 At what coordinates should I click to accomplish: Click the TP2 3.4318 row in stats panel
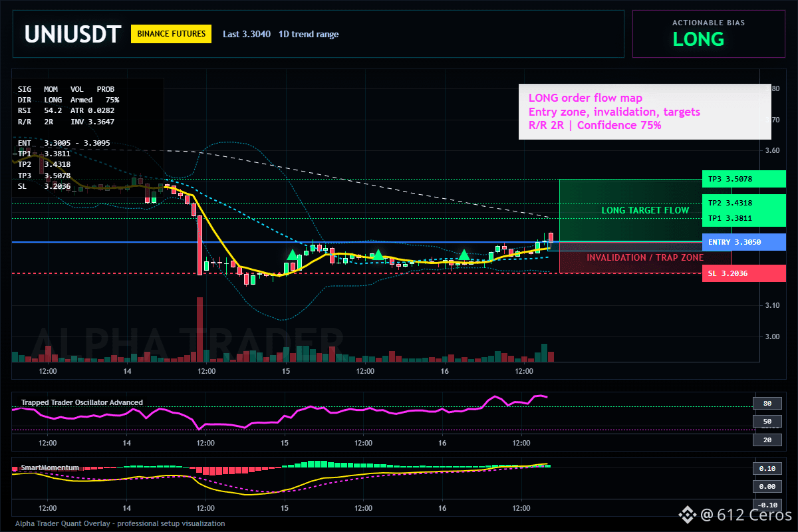(44, 164)
